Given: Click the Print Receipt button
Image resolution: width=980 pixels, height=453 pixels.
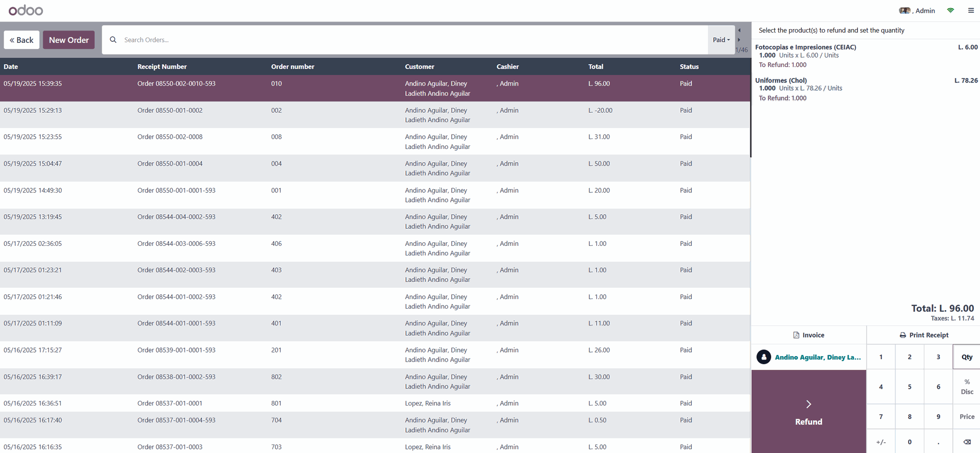Looking at the screenshot, I should [x=923, y=335].
